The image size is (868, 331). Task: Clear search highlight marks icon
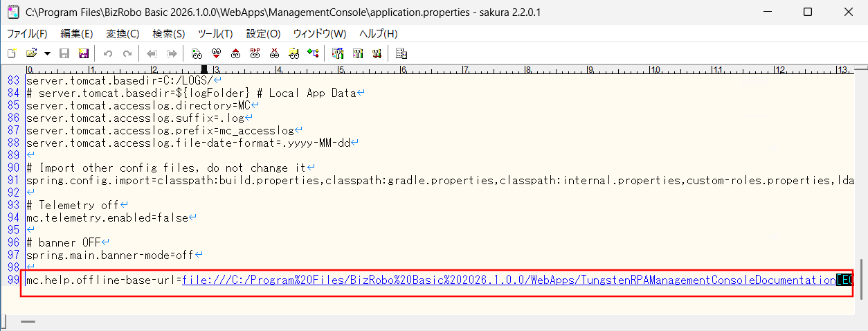[x=274, y=53]
